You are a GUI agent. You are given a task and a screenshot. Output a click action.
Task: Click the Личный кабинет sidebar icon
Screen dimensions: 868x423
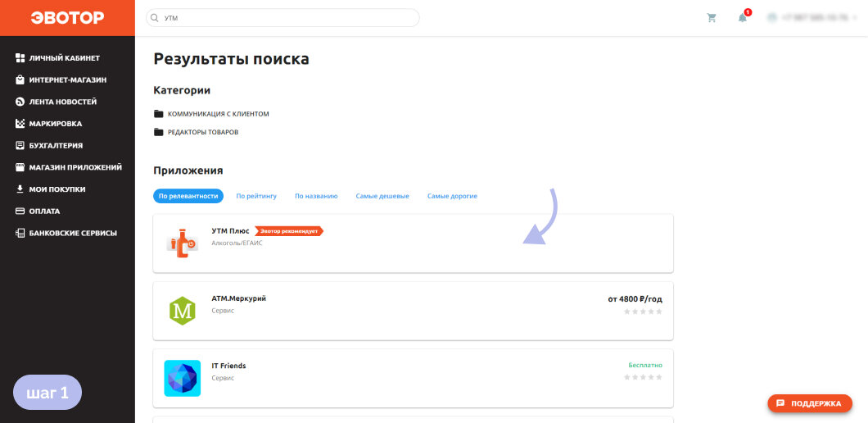tap(20, 57)
